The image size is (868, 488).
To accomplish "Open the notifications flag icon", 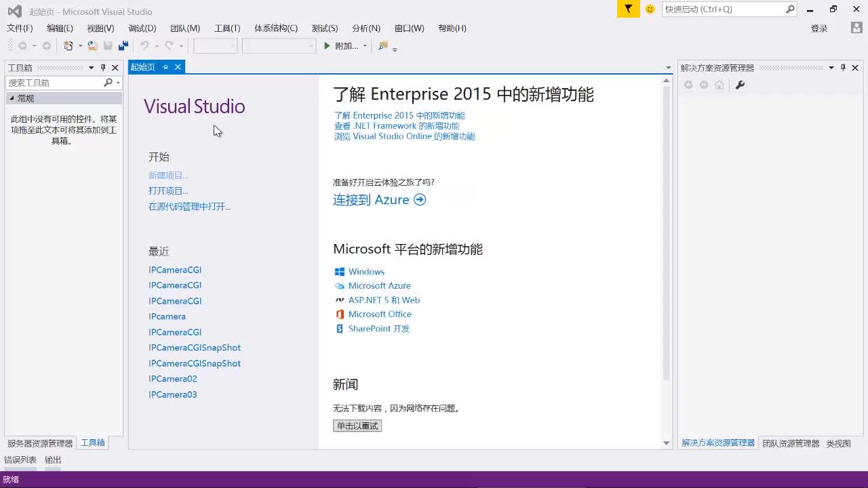I will [629, 9].
